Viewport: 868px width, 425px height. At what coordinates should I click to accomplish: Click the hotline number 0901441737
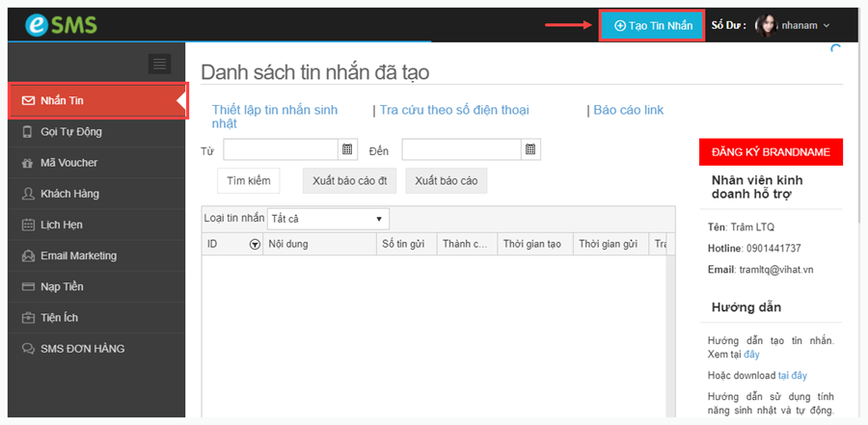(773, 249)
